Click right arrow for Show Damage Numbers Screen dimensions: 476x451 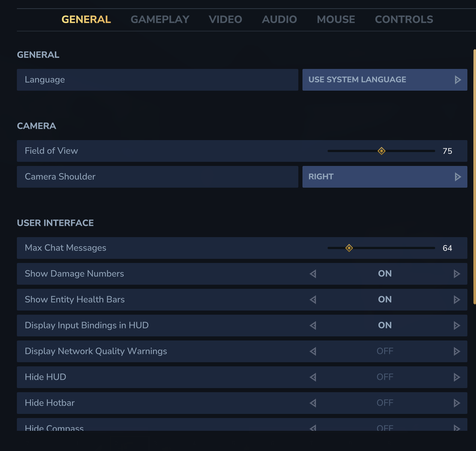coord(457,274)
